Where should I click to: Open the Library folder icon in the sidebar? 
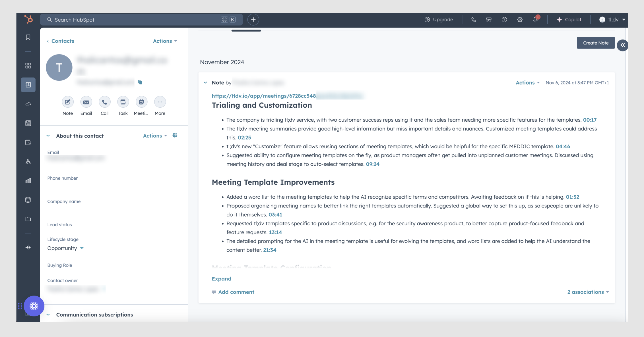[x=28, y=219]
